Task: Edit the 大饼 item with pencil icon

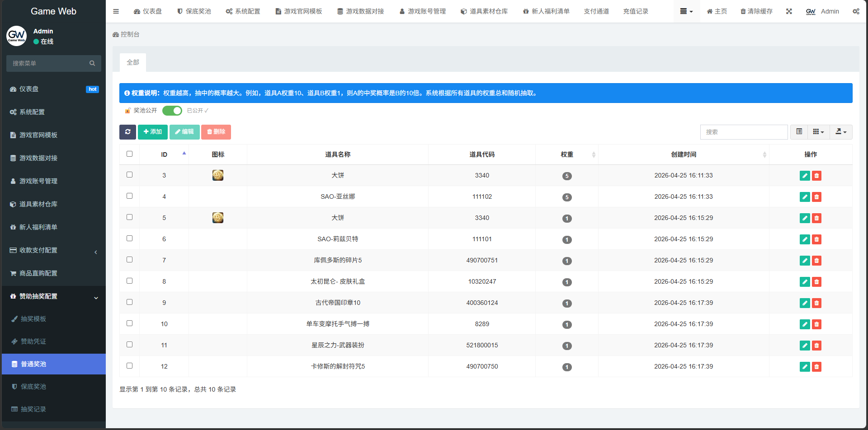Action: [x=805, y=176]
